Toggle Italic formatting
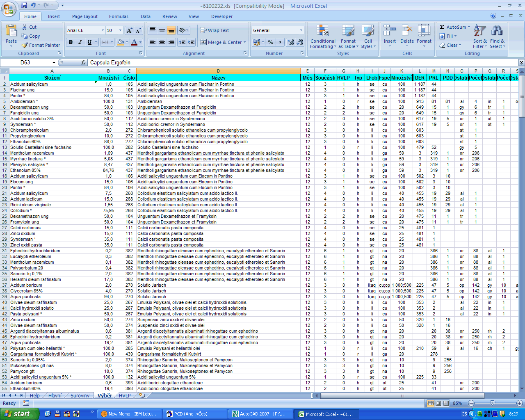 click(80, 42)
